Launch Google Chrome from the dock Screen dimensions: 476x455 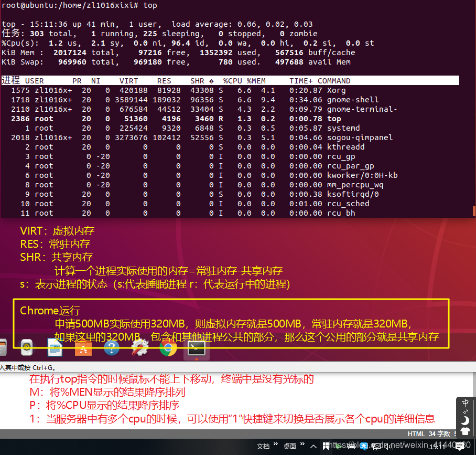click(x=168, y=348)
